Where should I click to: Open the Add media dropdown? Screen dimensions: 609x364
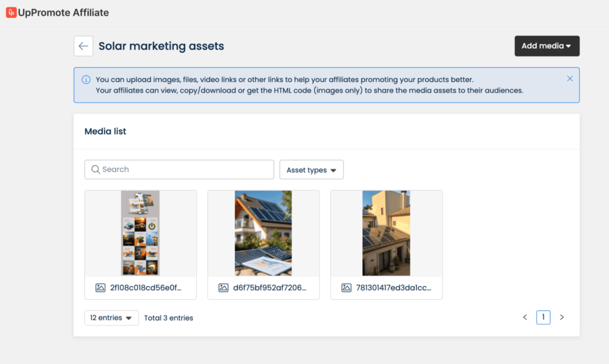[547, 46]
